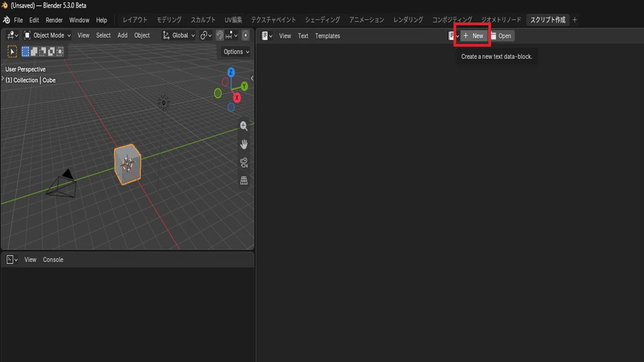Select the スクリプト作成 workspace tab
The image size is (644, 362).
click(x=548, y=20)
